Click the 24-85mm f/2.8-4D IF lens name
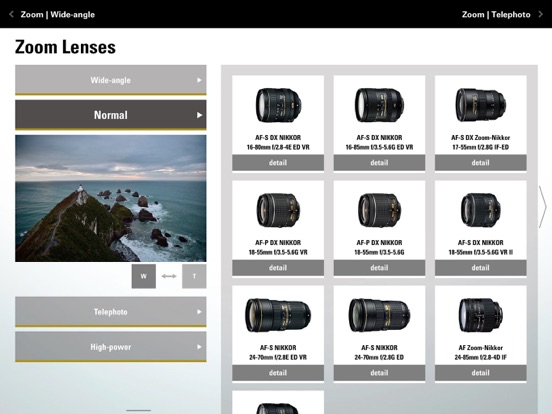Viewport: 552px width, 414px height. (481, 352)
